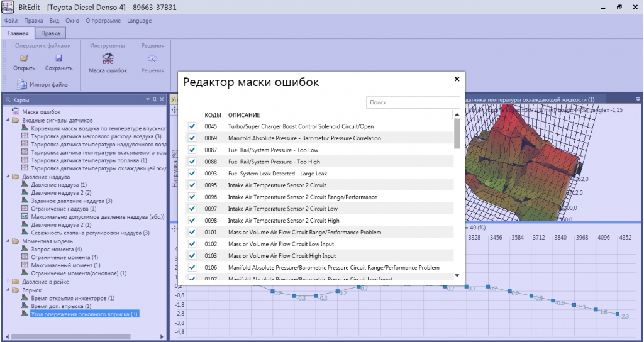Open a file with the Открыть icon
The image size is (644, 342).
24,58
